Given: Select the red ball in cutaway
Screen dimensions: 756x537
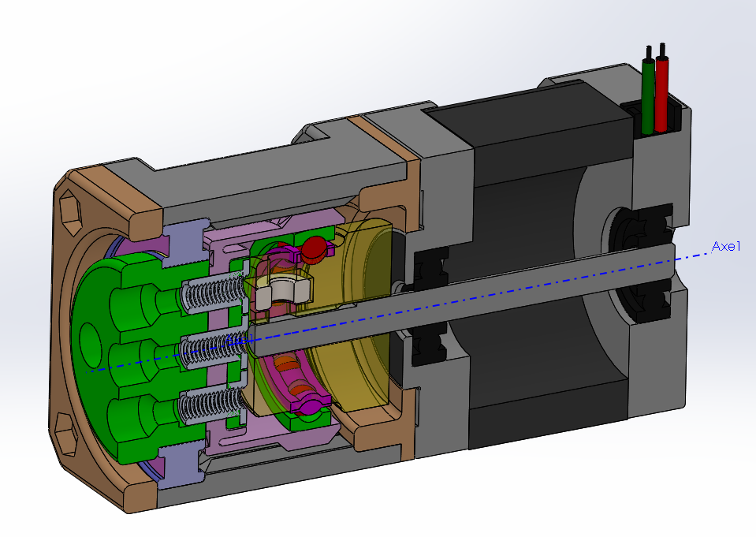Looking at the screenshot, I should (x=315, y=249).
